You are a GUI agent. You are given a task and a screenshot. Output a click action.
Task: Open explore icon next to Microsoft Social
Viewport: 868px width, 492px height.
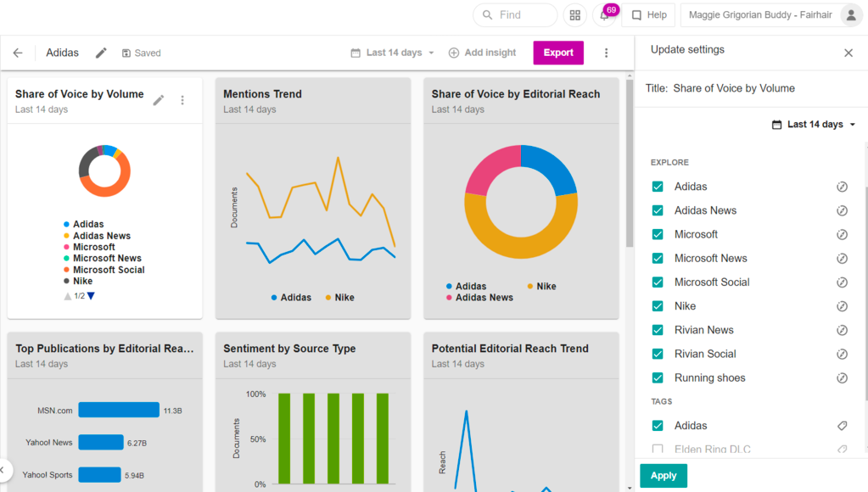click(842, 282)
